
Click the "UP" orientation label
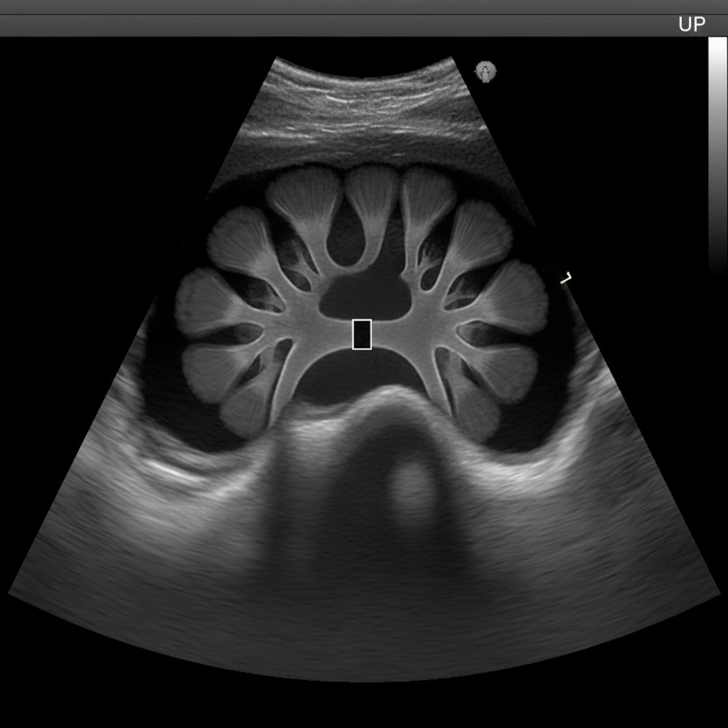pyautogui.click(x=692, y=23)
